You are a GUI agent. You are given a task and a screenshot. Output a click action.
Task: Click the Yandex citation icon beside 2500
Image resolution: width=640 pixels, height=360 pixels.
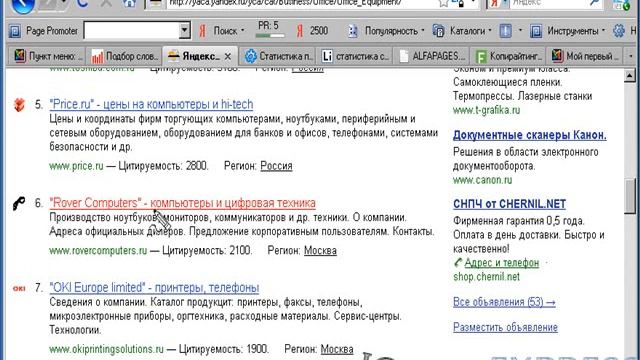(x=300, y=31)
